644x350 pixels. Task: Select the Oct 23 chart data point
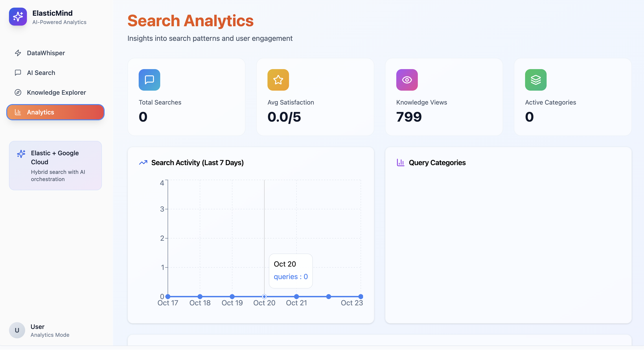361,297
